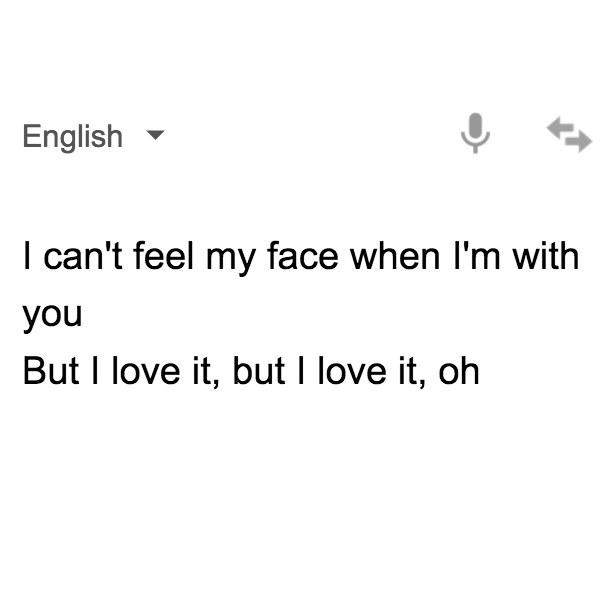Click the English source language label
The width and height of the screenshot is (600, 600).
[x=73, y=136]
